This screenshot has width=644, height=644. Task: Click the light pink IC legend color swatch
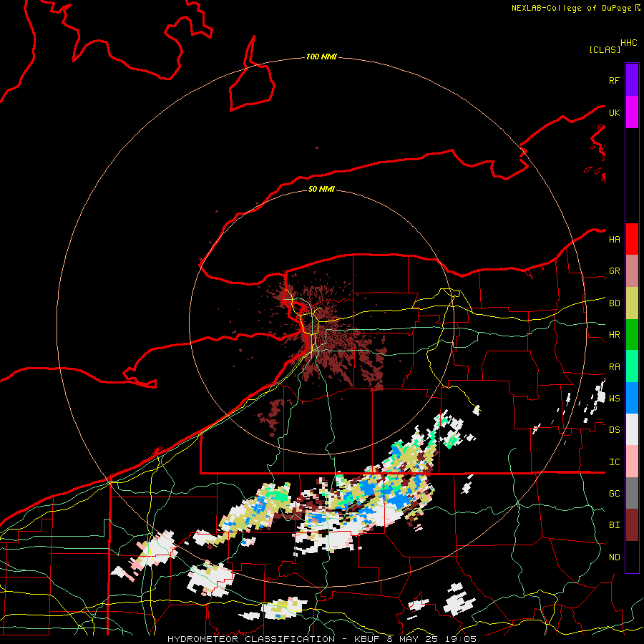coord(632,462)
